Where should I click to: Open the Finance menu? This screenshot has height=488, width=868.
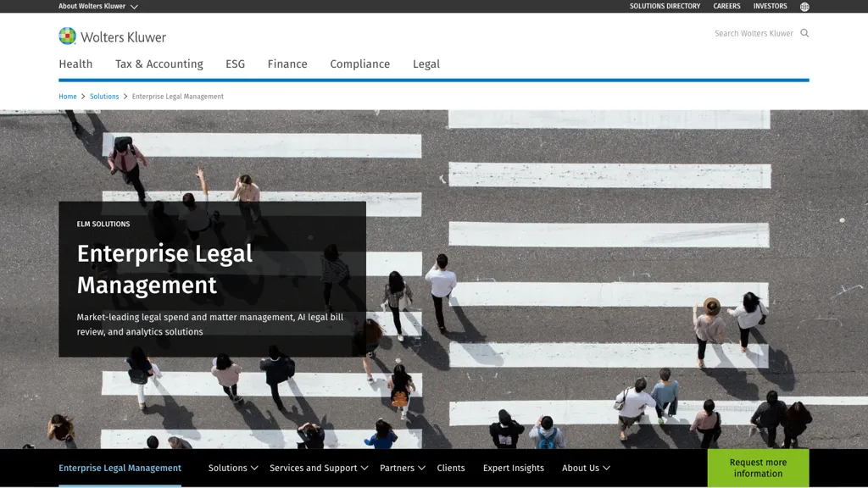[287, 64]
